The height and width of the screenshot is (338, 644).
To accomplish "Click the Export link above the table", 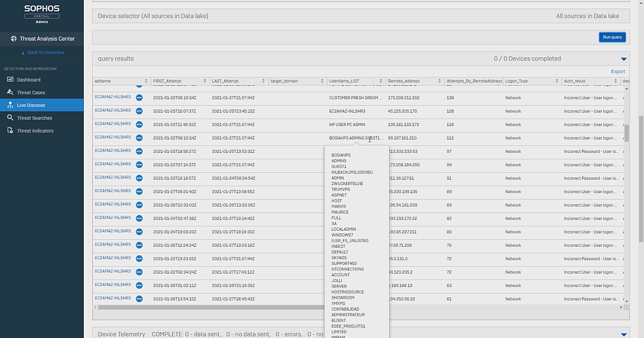I will click(618, 71).
